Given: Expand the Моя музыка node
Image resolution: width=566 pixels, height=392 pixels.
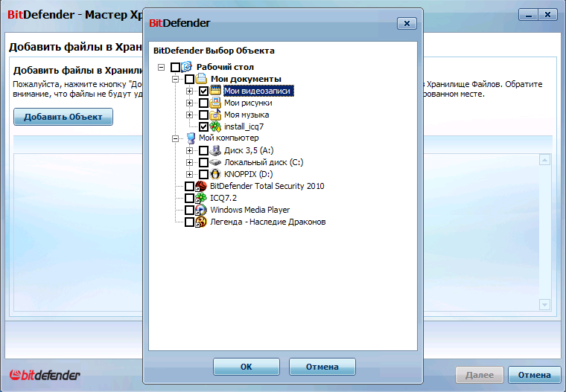Looking at the screenshot, I should (x=189, y=115).
